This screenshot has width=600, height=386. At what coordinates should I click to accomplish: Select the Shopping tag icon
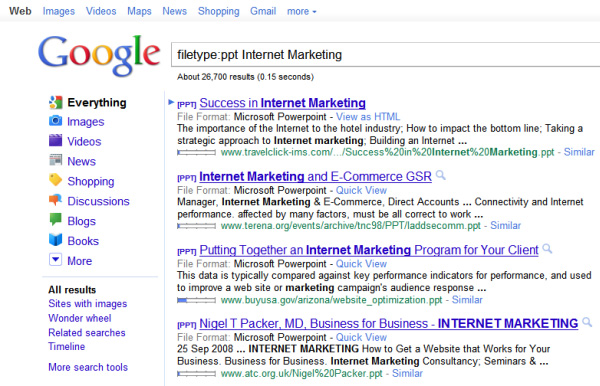(x=55, y=180)
